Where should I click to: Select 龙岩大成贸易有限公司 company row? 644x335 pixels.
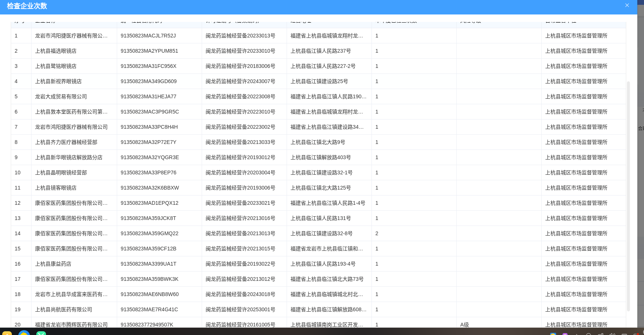[61, 96]
